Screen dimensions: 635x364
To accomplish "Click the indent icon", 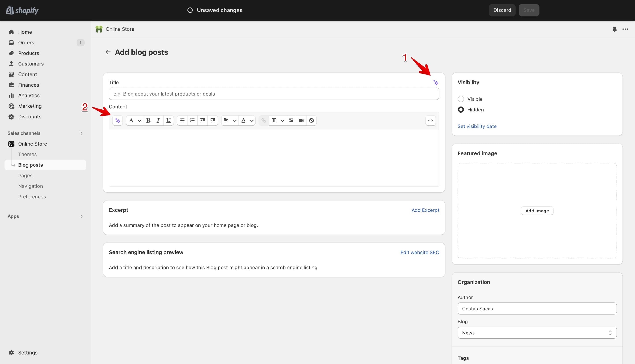I will pos(213,120).
